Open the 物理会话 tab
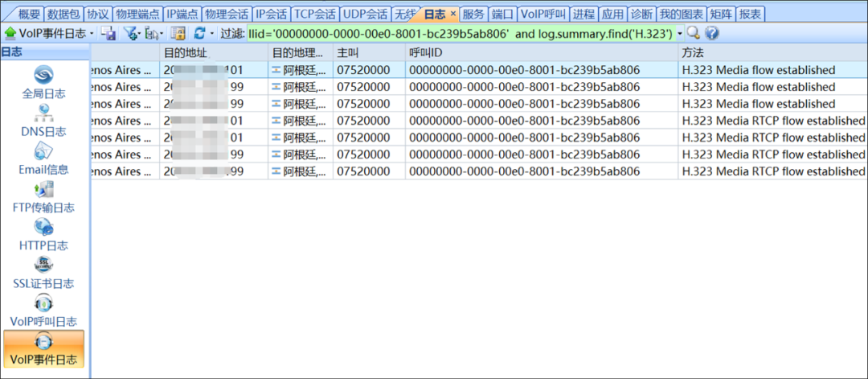This screenshot has width=868, height=379. [225, 14]
